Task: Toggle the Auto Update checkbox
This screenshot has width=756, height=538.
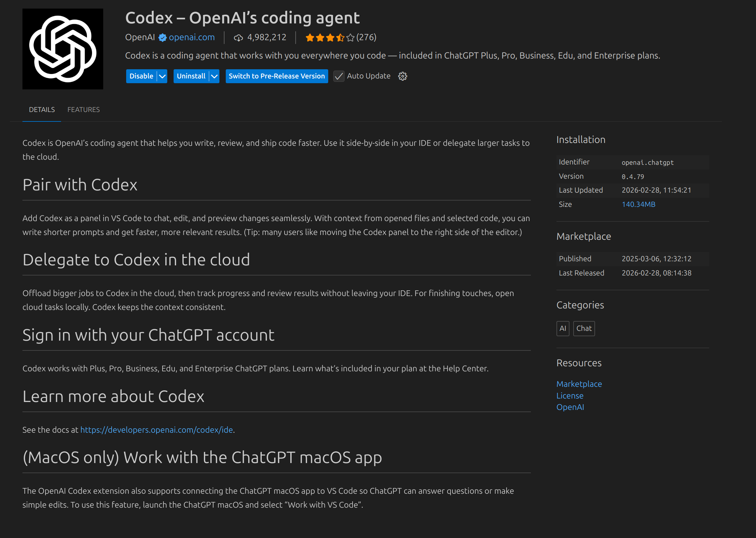Action: (x=339, y=76)
